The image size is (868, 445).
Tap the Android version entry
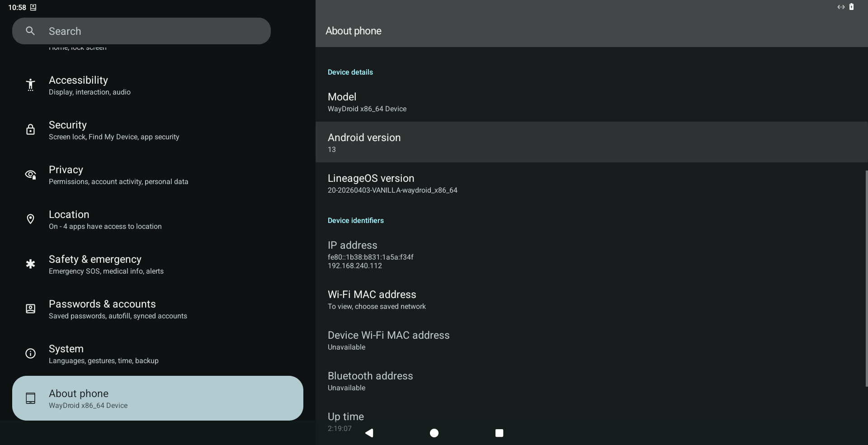592,142
